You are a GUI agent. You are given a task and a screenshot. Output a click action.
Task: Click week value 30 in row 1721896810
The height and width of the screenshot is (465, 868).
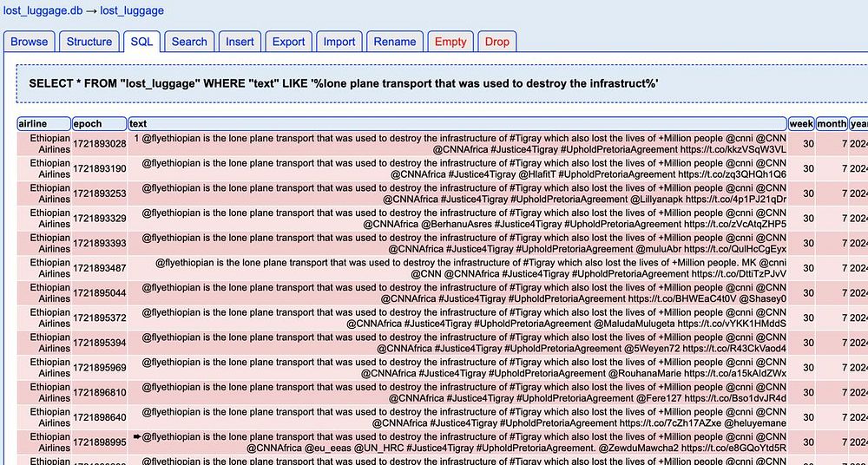[x=801, y=393]
